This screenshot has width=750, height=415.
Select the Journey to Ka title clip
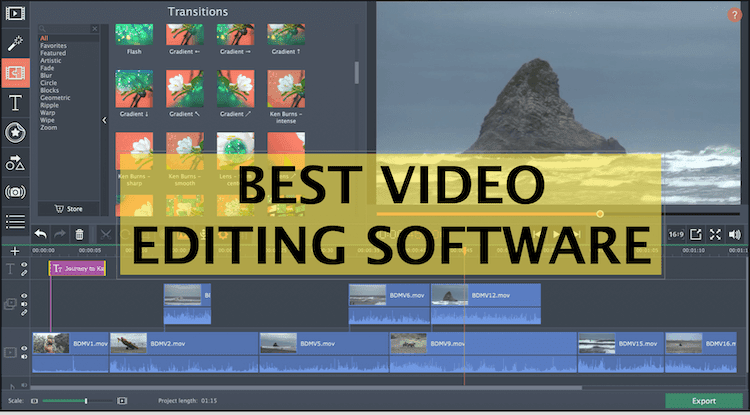pyautogui.click(x=77, y=269)
